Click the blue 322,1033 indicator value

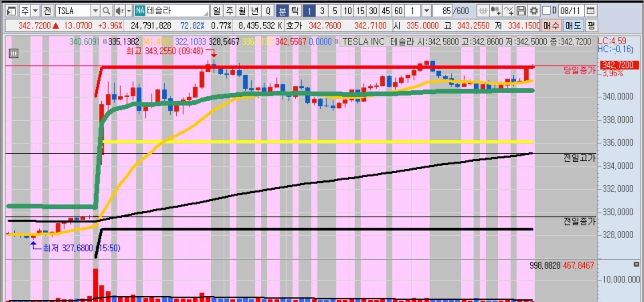pos(191,42)
